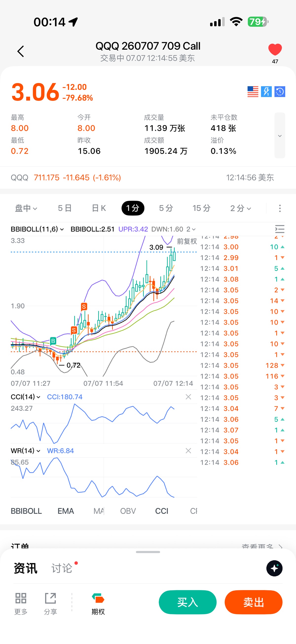Tap the orange 卖出 sell button

pos(254,602)
